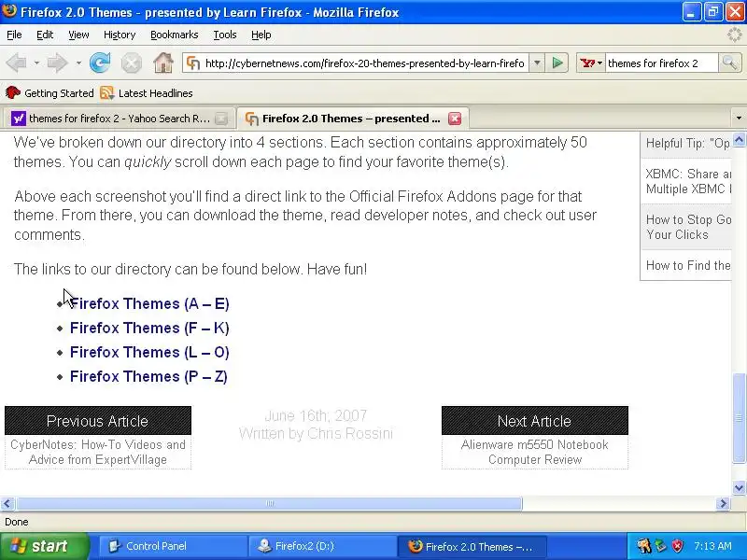The width and height of the screenshot is (747, 560).
Task: Open the View menu
Action: pyautogui.click(x=78, y=35)
